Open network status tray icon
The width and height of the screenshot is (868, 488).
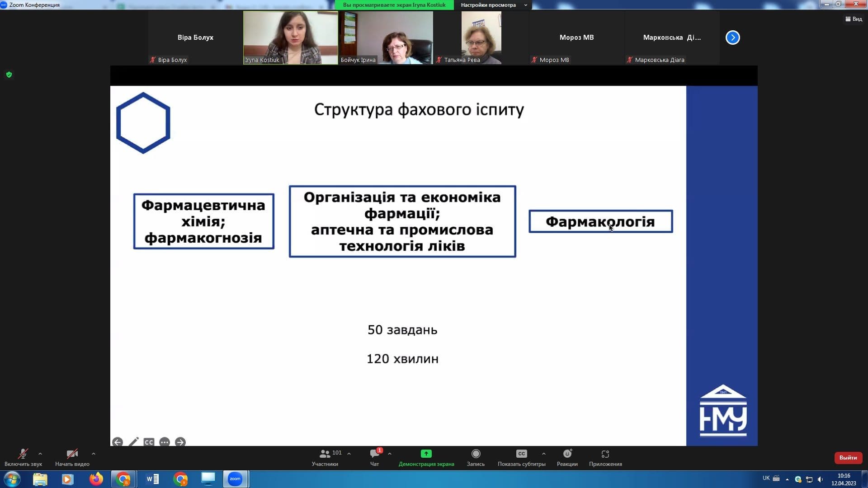click(x=809, y=479)
